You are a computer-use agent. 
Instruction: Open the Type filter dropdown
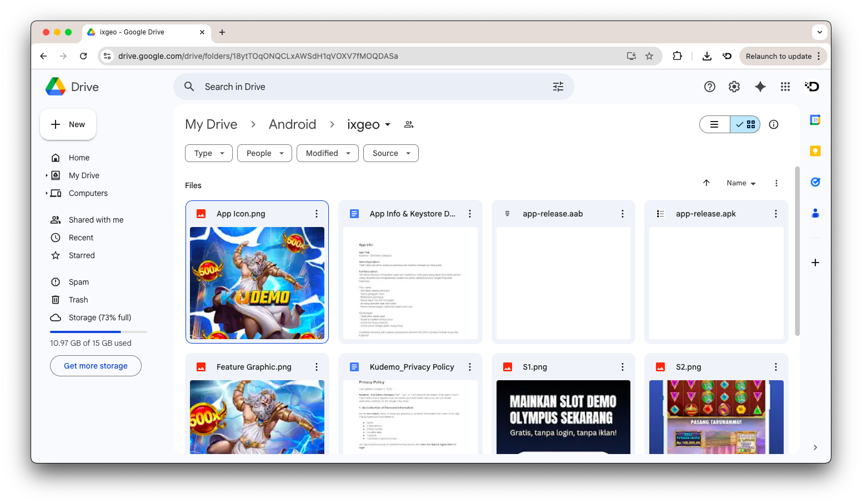(209, 153)
